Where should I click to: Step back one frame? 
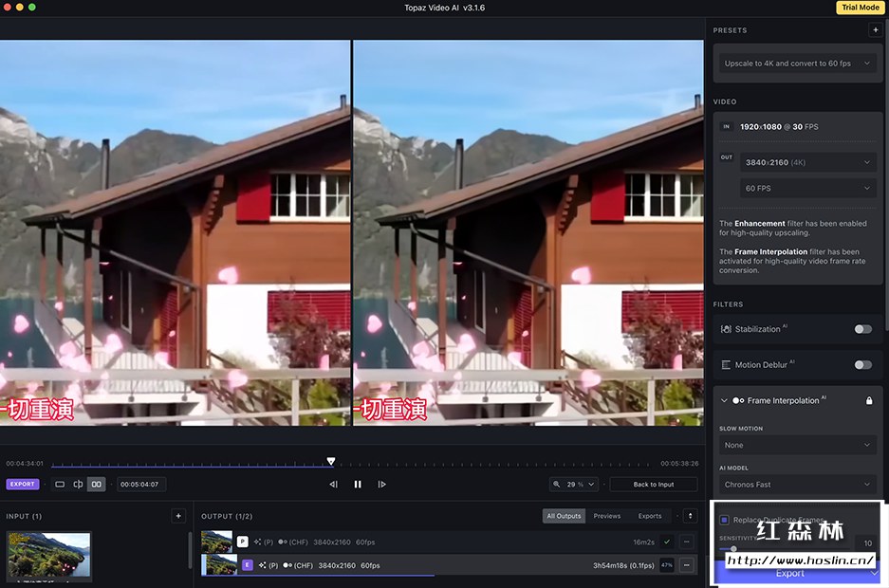333,485
